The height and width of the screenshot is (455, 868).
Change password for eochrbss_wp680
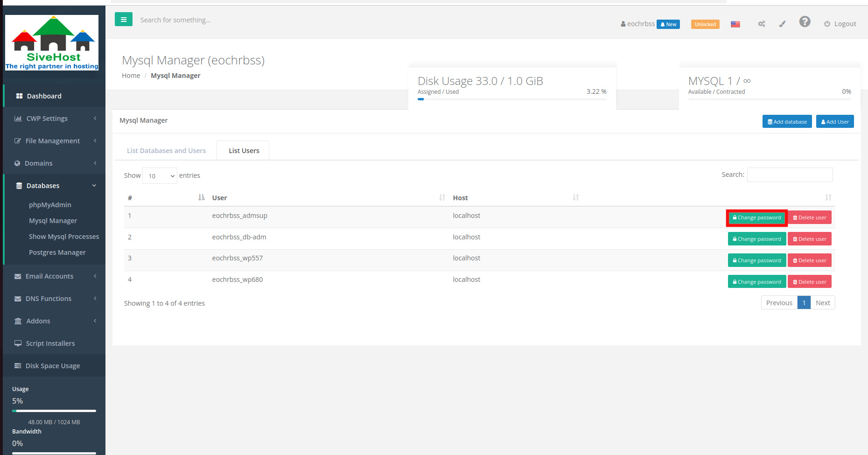[x=757, y=282]
